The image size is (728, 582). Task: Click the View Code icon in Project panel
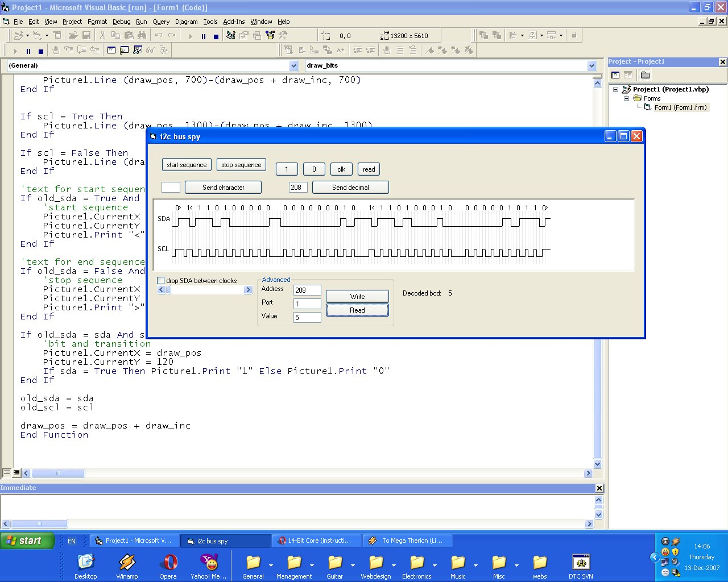(x=615, y=75)
